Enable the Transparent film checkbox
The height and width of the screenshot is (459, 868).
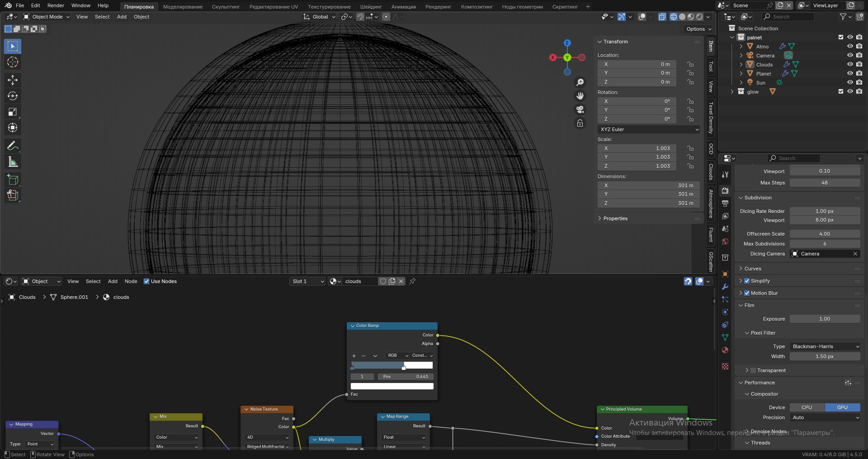(753, 370)
